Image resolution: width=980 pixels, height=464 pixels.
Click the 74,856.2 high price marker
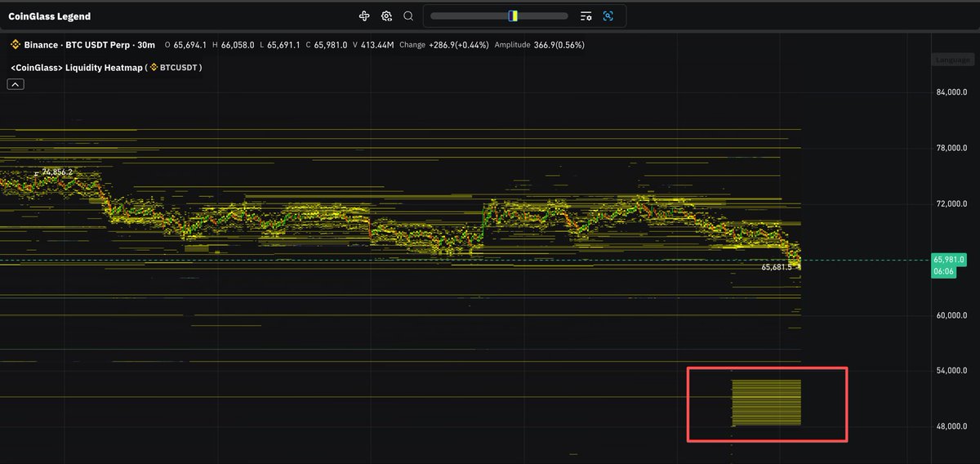coord(56,172)
